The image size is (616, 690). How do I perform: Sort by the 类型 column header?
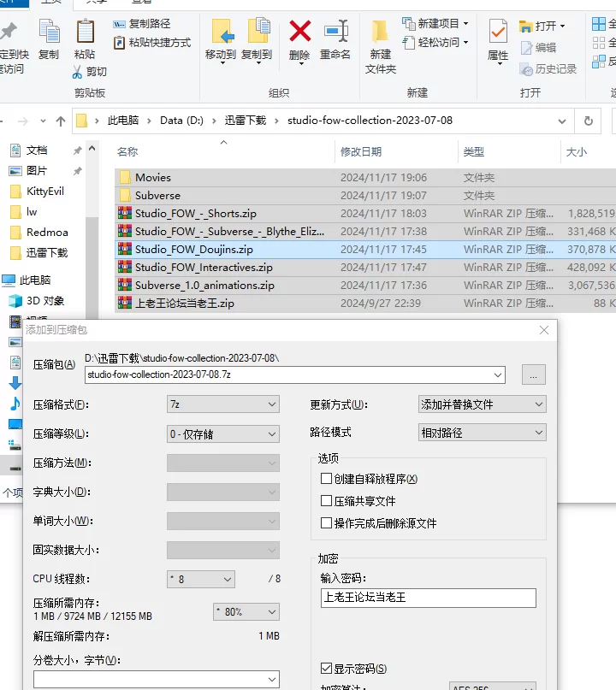coord(474,152)
